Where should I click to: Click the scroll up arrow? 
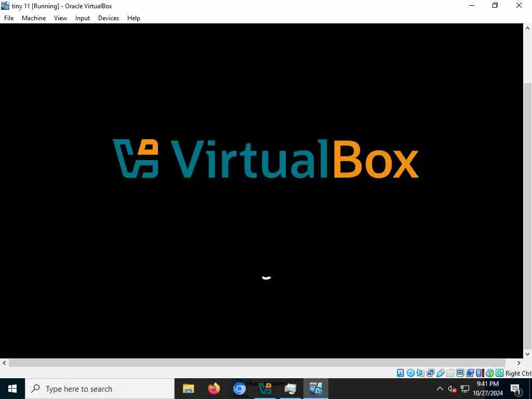(x=528, y=28)
